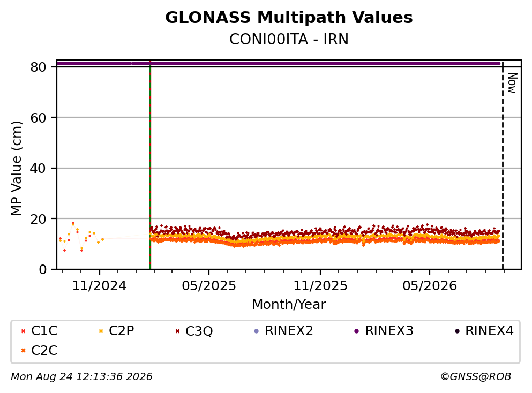Click the RINEX2 lavender legend dot
The width and height of the screenshot is (532, 393).
(257, 331)
